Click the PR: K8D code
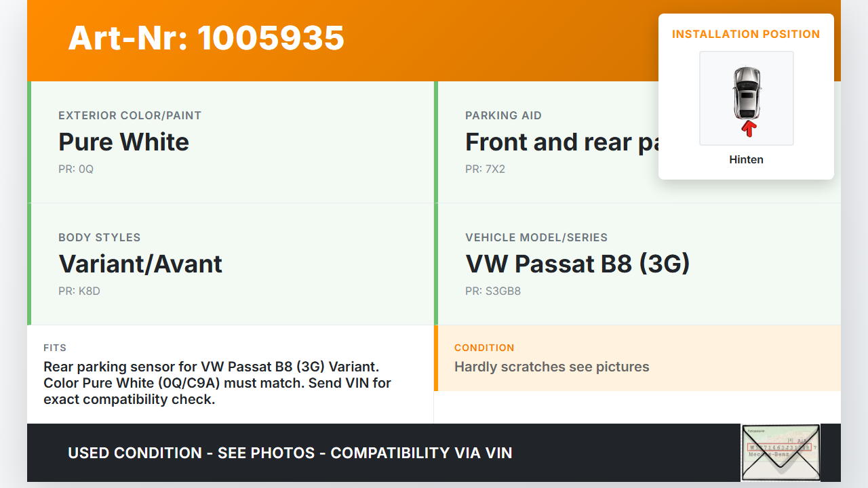The height and width of the screenshot is (488, 868). [x=79, y=291]
